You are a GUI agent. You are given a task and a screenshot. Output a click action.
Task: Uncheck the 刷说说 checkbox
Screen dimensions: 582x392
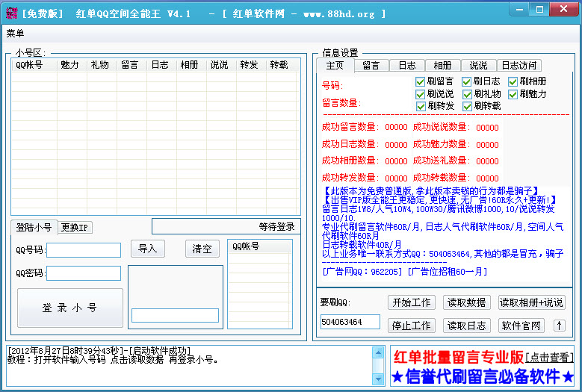coord(420,94)
